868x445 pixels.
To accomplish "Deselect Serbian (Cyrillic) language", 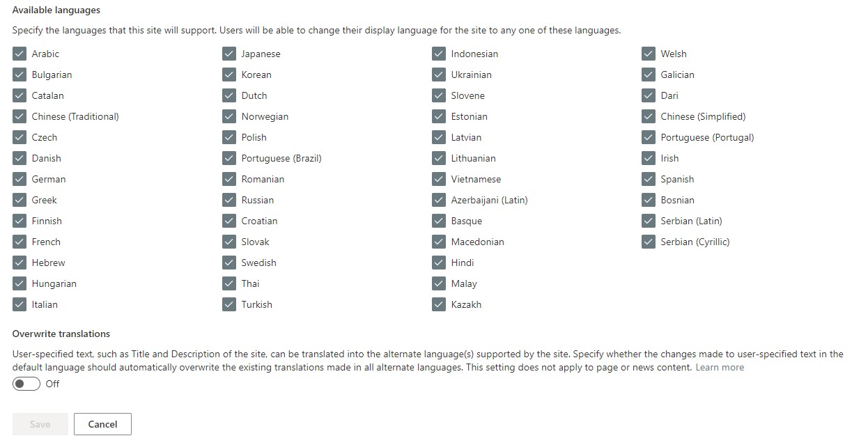I will tap(649, 242).
